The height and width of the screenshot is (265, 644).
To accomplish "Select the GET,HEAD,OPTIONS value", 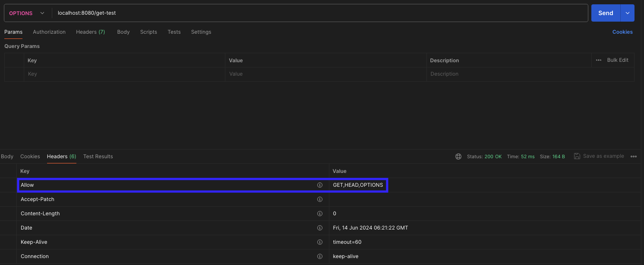I will (358, 185).
